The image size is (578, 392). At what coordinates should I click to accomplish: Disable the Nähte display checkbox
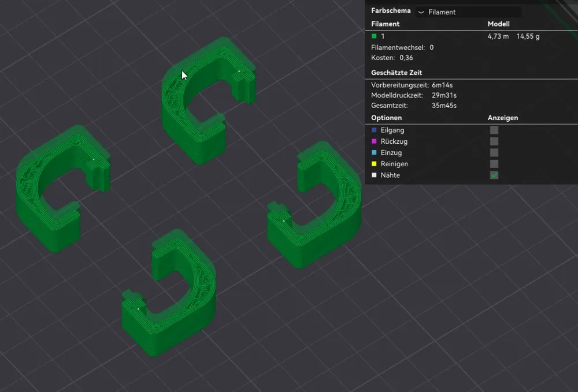coord(494,175)
